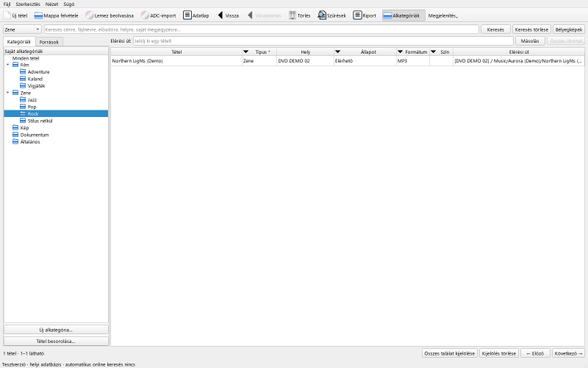
Task: Toggle the Alkategóriák panel button
Action: (x=404, y=15)
